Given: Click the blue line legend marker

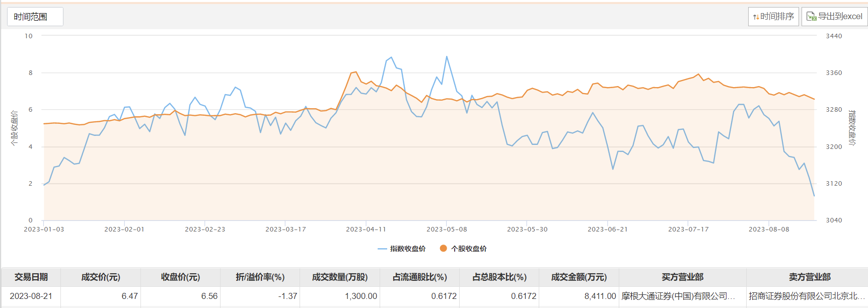Looking at the screenshot, I should pyautogui.click(x=382, y=249).
